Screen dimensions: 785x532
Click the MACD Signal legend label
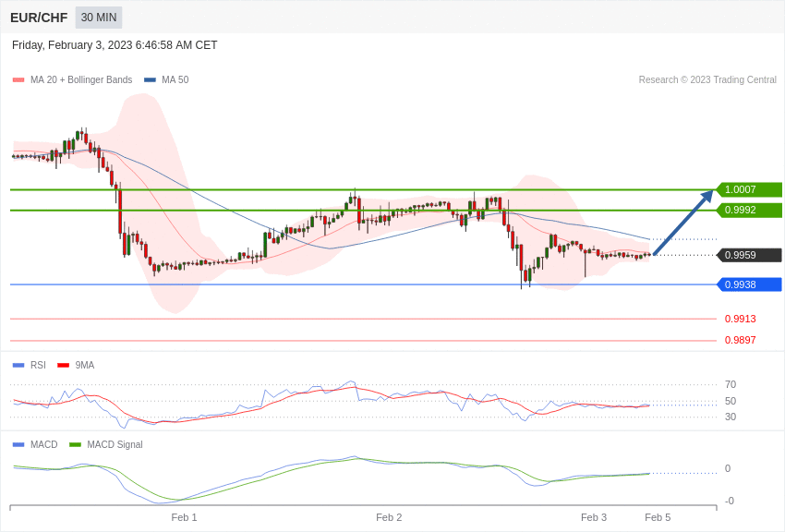pos(115,444)
